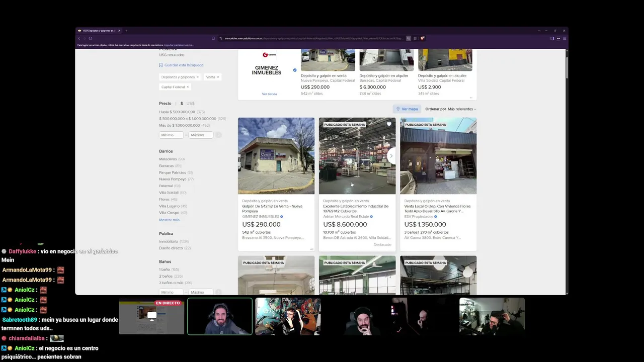Open the US$ 290.000 Nueva Pompeya sponsored listing
The width and height of the screenshot is (644, 362).
328,73
